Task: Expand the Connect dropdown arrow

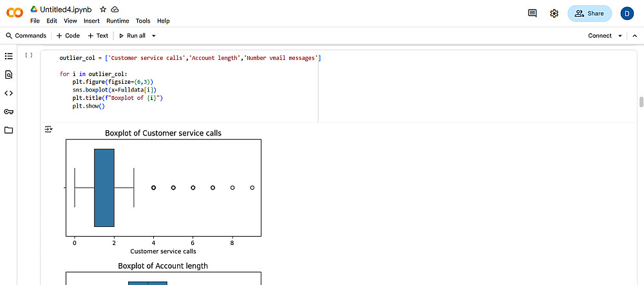Action: [620, 36]
